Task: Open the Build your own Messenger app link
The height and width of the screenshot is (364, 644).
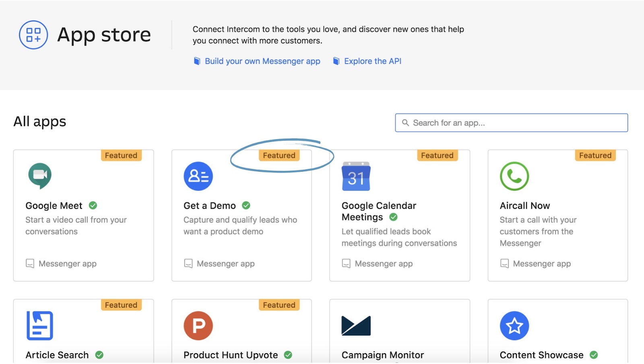Action: (262, 61)
